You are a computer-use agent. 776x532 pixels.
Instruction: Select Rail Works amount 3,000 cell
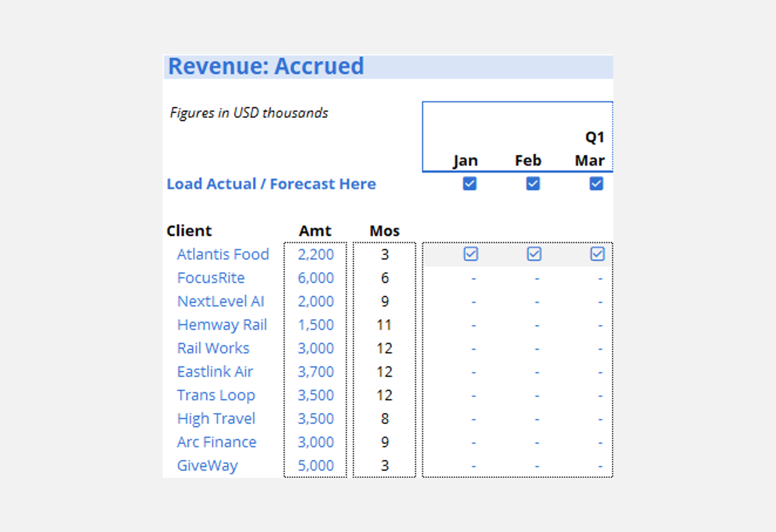coord(316,348)
